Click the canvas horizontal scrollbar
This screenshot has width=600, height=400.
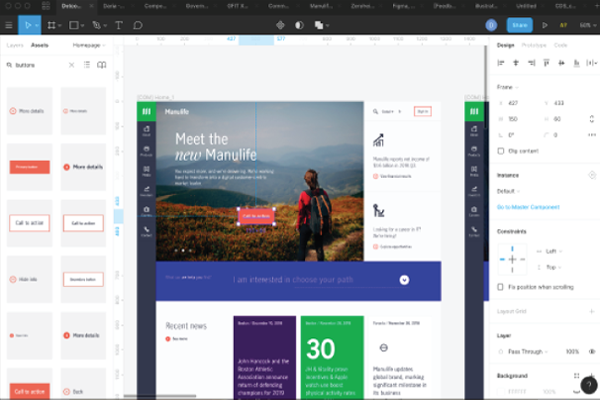pos(160,396)
